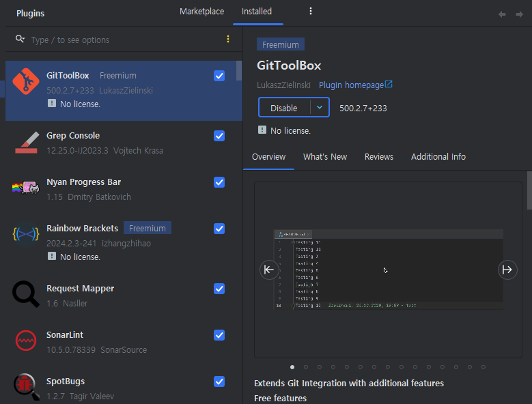Screen dimensions: 532x404
Task: Select the second carousel page dot
Action: (306, 367)
